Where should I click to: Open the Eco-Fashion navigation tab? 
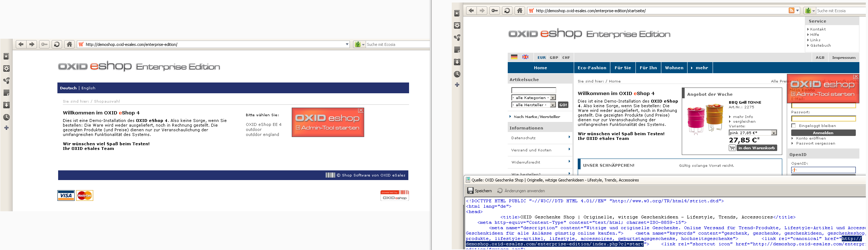592,68
